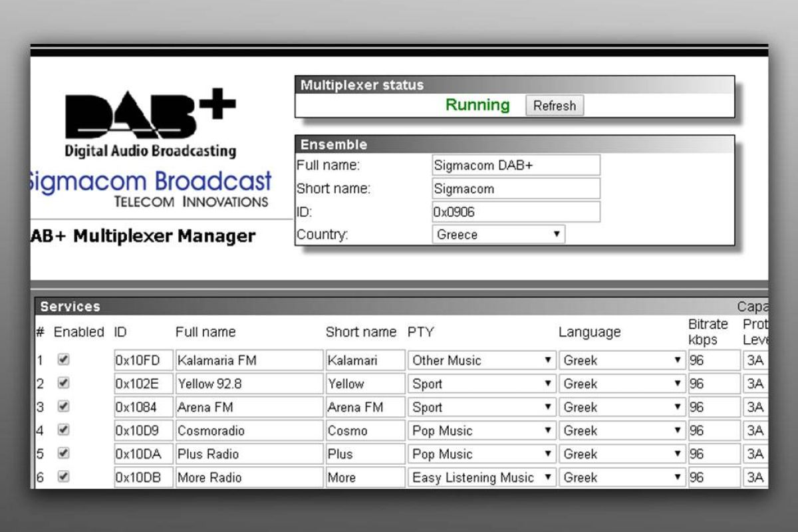Click the DAB+ Digital Audio Broadcasting logo
Image resolution: width=798 pixels, height=532 pixels.
(150, 124)
